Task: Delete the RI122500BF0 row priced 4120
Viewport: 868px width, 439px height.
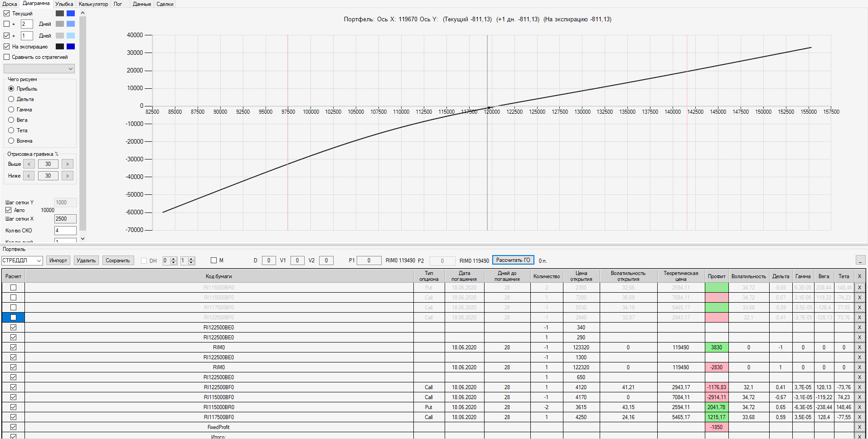Action: tap(859, 387)
